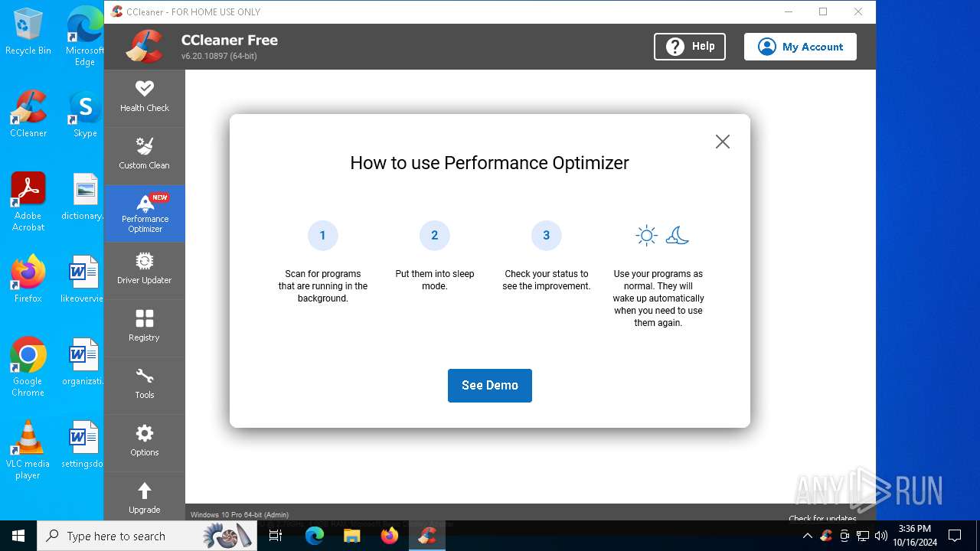Select Microsoft Edge desktop shortcut

click(x=85, y=37)
